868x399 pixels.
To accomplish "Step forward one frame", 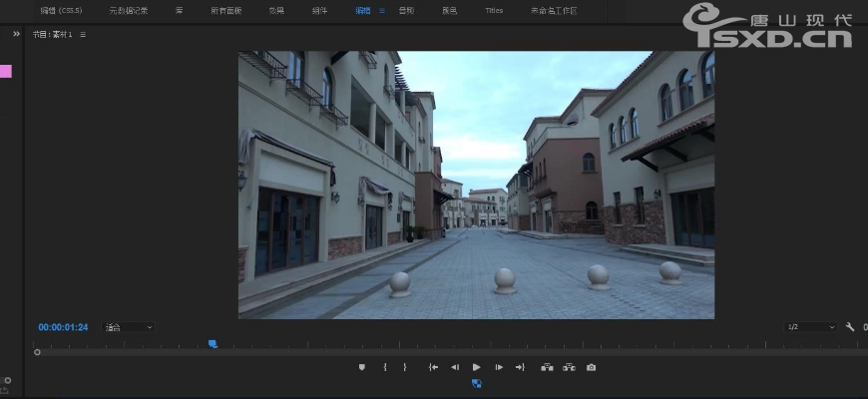I will (x=499, y=367).
